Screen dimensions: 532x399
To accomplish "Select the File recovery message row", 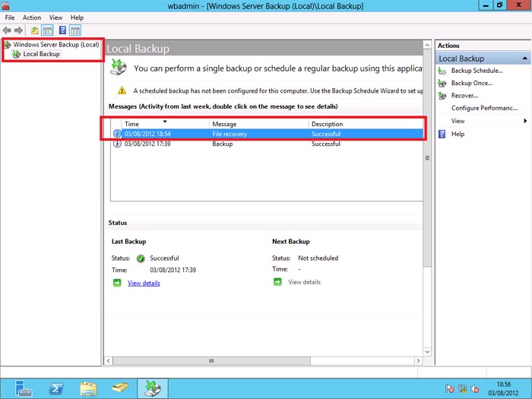I will 268,134.
